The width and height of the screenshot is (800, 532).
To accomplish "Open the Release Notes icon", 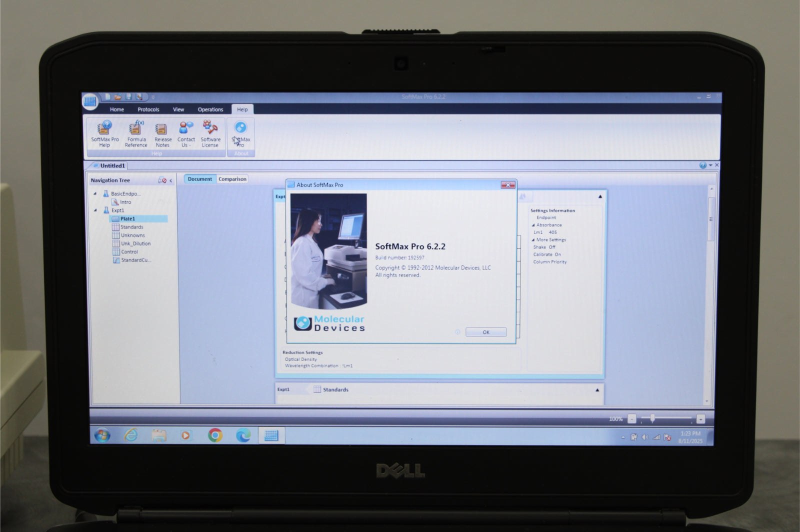I will [162, 134].
